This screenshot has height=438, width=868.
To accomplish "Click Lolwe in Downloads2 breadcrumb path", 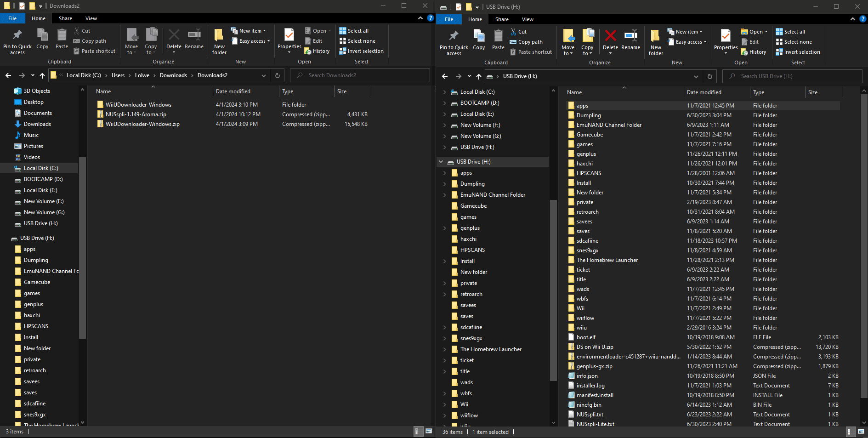I will point(142,75).
